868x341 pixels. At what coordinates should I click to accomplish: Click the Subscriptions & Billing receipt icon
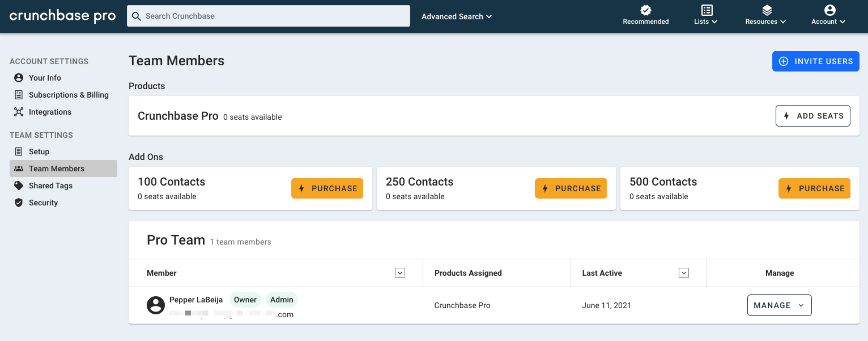click(x=19, y=95)
